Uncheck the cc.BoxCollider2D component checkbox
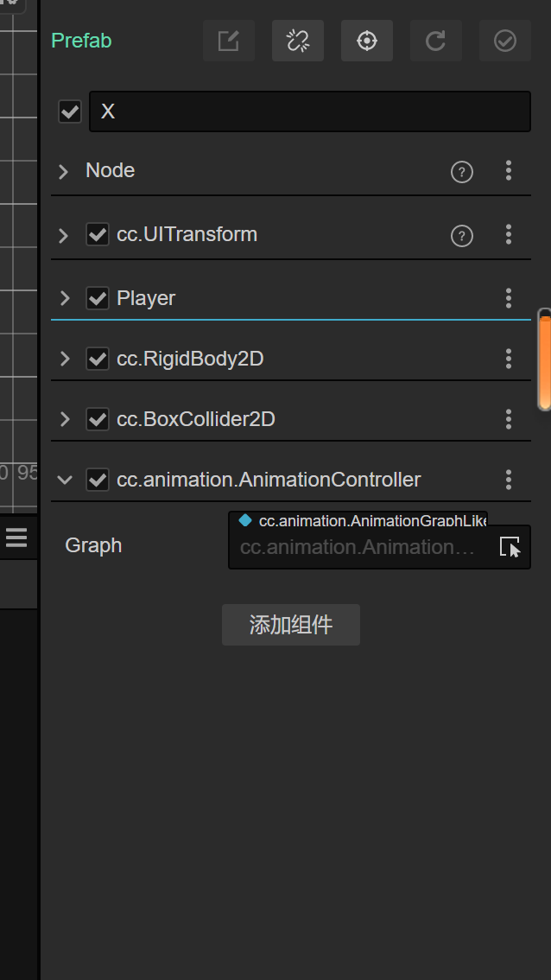The image size is (551, 980). click(x=98, y=419)
